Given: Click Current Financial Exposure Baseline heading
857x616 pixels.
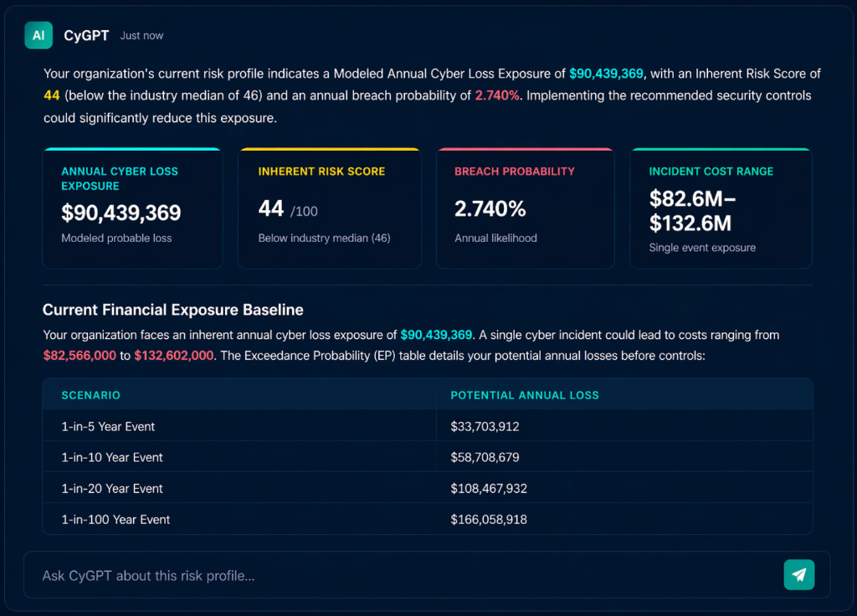Looking at the screenshot, I should tap(172, 310).
